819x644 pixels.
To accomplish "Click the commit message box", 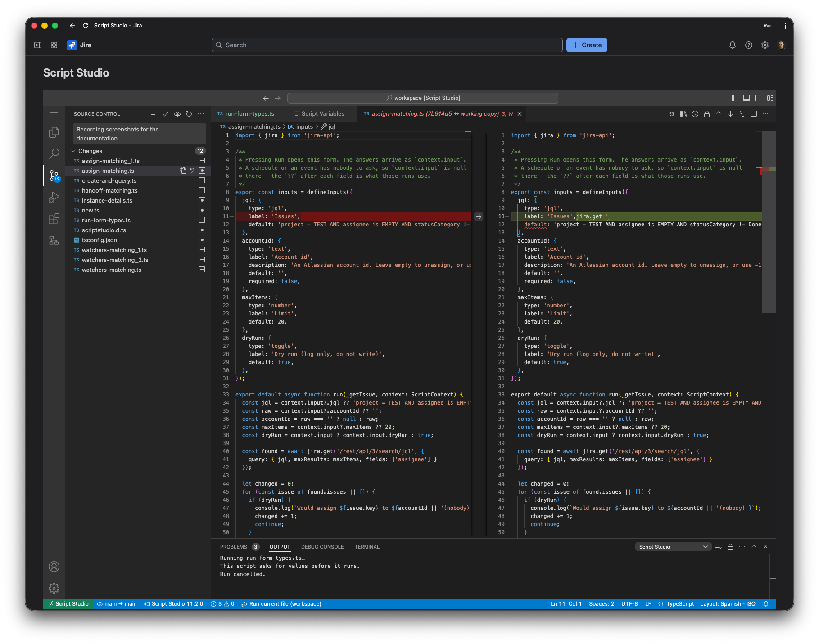I will (x=140, y=134).
